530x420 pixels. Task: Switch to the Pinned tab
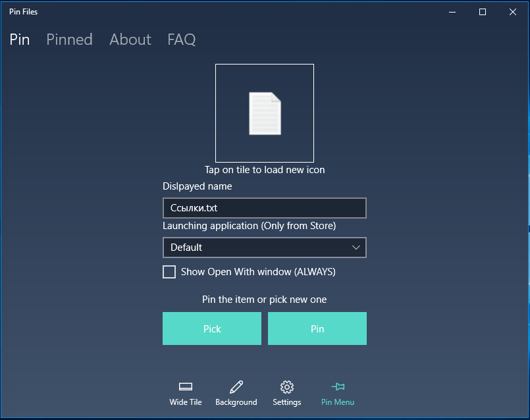(69, 39)
